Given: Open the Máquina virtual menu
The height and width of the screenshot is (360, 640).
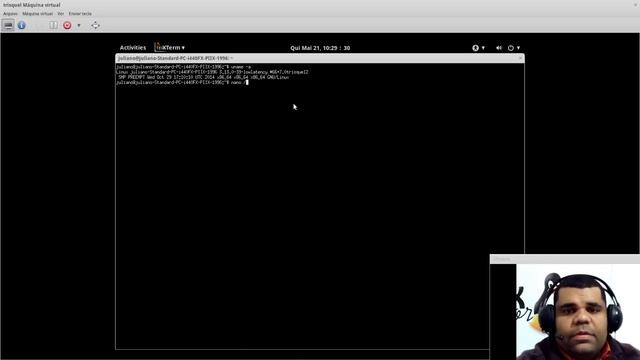Looking at the screenshot, I should click(x=38, y=13).
